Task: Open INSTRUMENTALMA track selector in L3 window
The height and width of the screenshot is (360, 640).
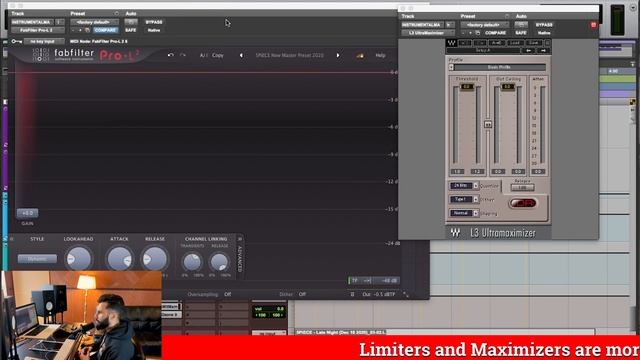Action: [x=422, y=25]
